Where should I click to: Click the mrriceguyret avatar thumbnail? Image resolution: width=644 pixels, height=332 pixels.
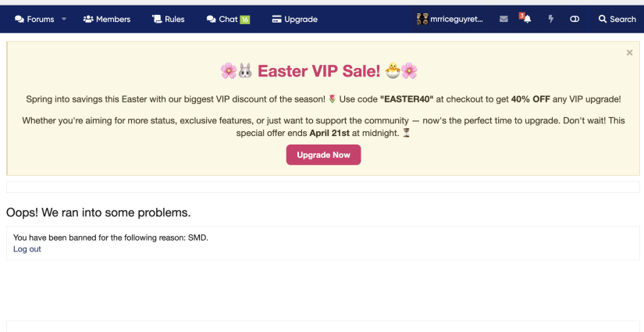[x=422, y=19]
